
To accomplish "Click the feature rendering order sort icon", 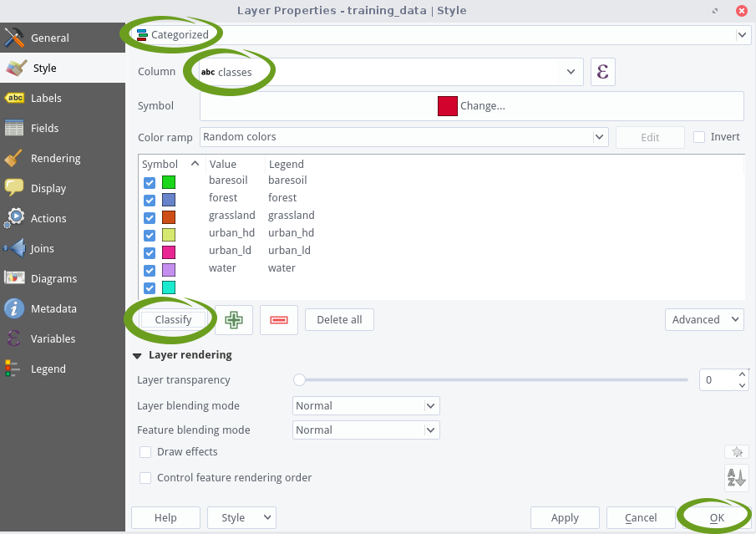I will [x=735, y=478].
